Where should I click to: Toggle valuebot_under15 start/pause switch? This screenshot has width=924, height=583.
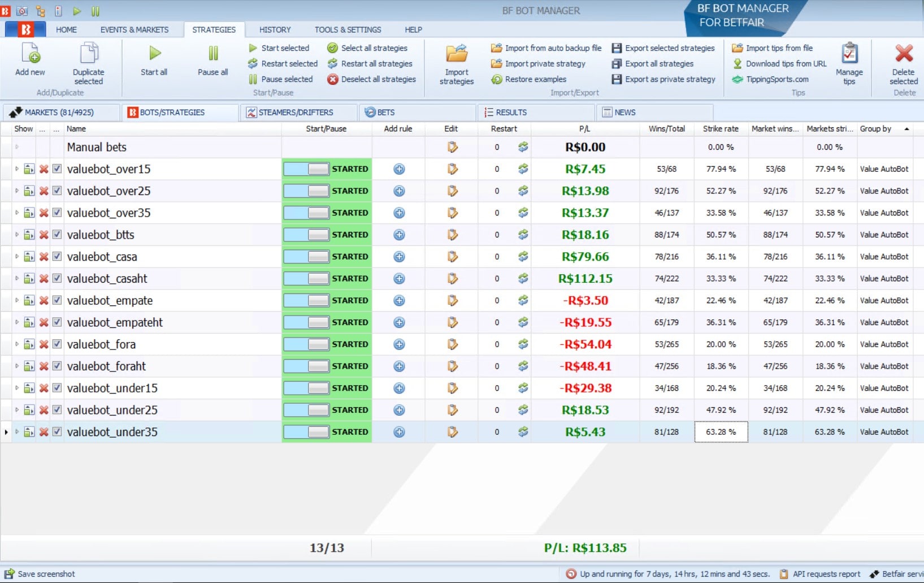306,388
